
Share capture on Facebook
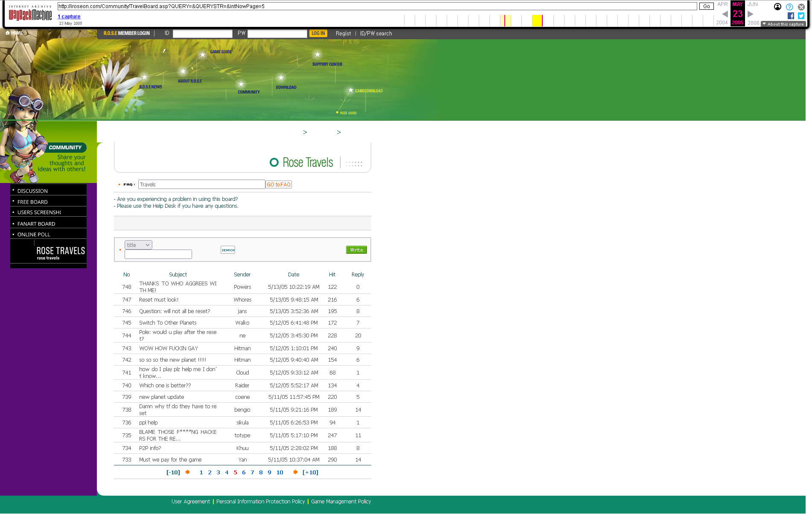791,16
